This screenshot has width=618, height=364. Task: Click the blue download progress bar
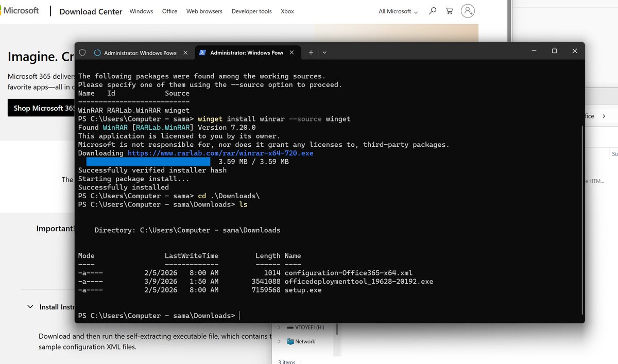(x=148, y=162)
